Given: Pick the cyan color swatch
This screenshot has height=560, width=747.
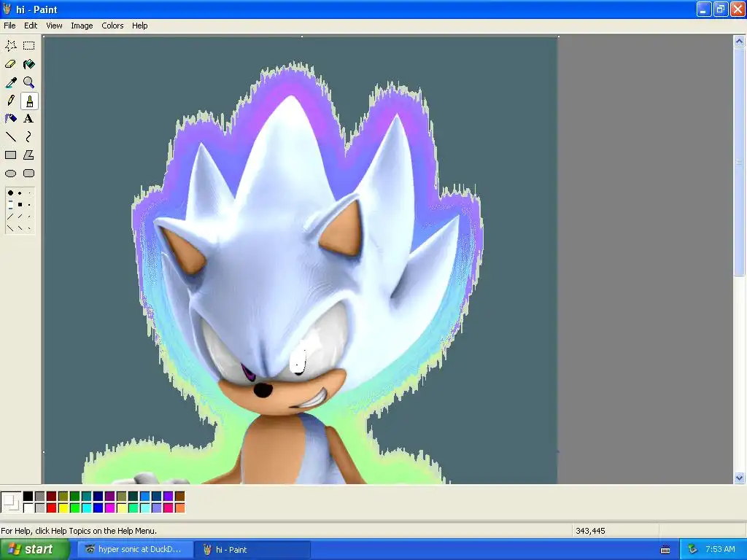Looking at the screenshot, I should point(86,508).
